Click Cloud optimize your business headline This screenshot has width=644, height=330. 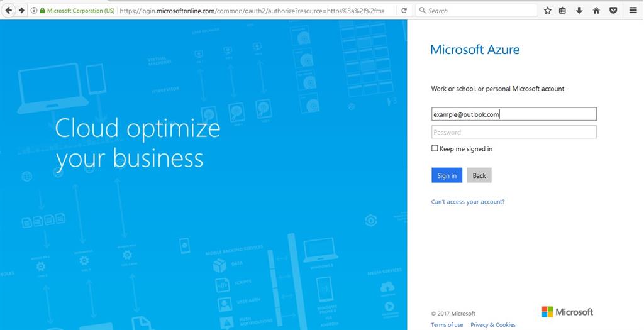[138, 143]
